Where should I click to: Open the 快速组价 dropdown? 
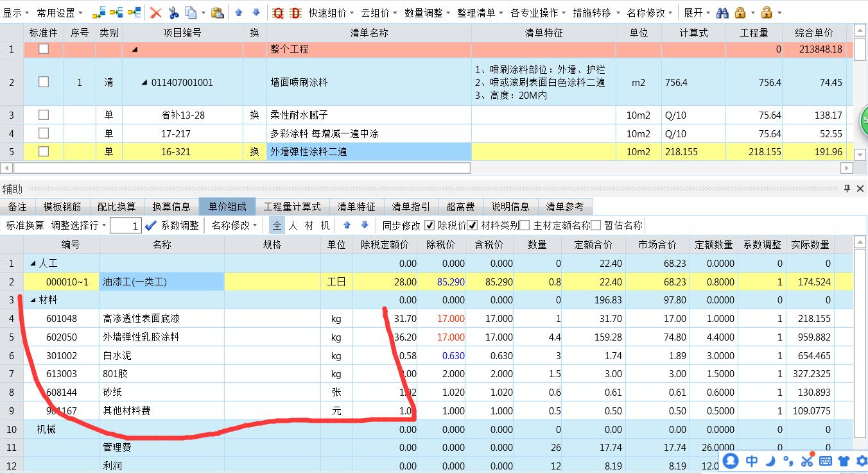click(331, 13)
